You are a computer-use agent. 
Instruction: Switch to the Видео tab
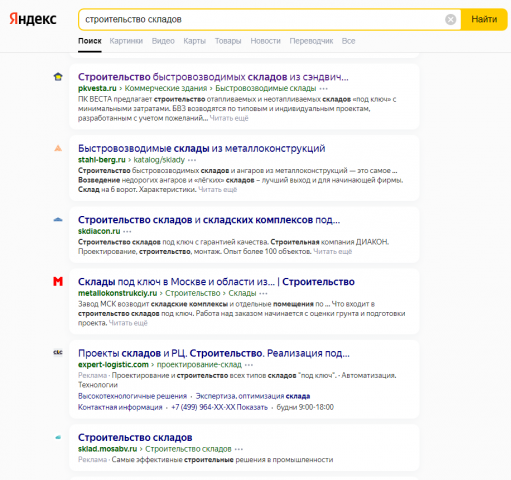(163, 41)
